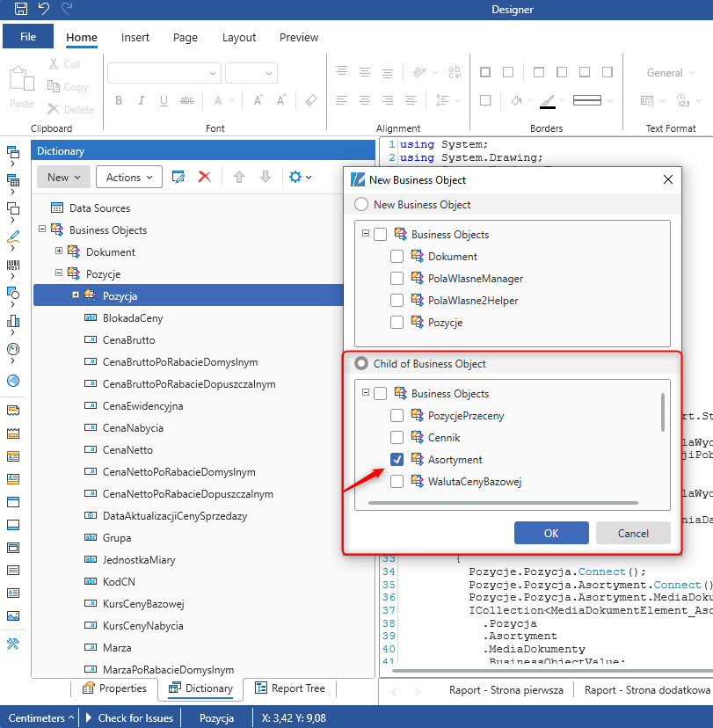Click Cancel in New Business Object dialog
The height and width of the screenshot is (728, 713).
[632, 533]
